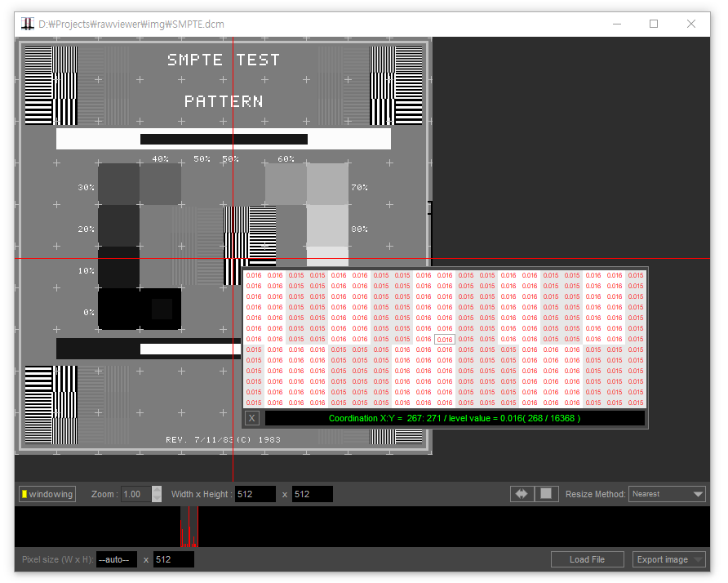
Task: Close the pixel value inspector popup
Action: click(251, 418)
